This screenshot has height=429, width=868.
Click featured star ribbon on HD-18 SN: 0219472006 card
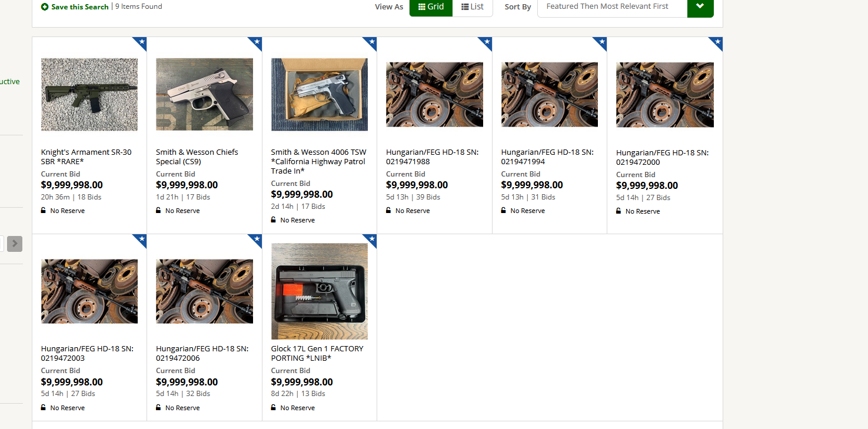tap(256, 240)
